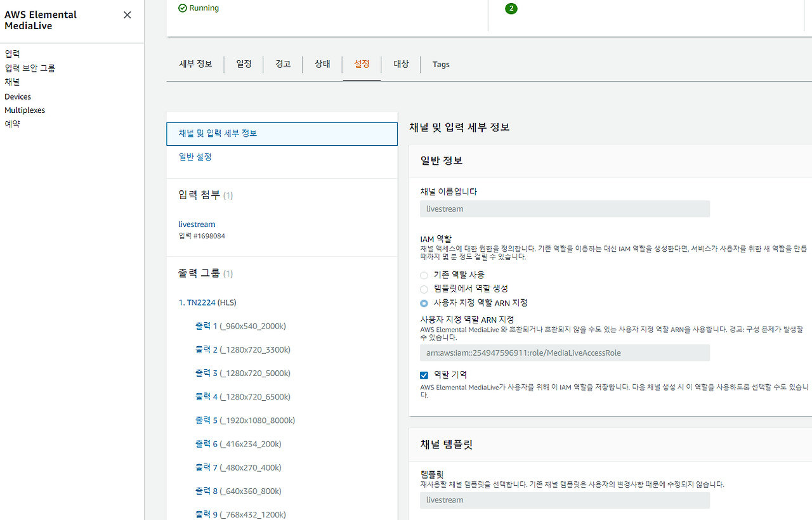
Task: Open output group 1. TN2224 (HLS)
Action: (207, 302)
